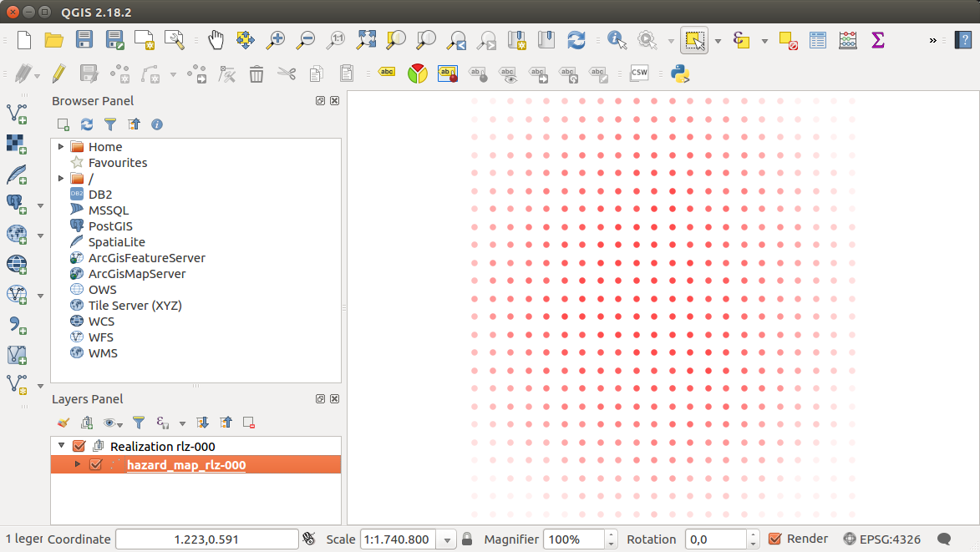Open the attribute table icon
Viewport: 980px width, 552px height.
pyautogui.click(x=818, y=39)
